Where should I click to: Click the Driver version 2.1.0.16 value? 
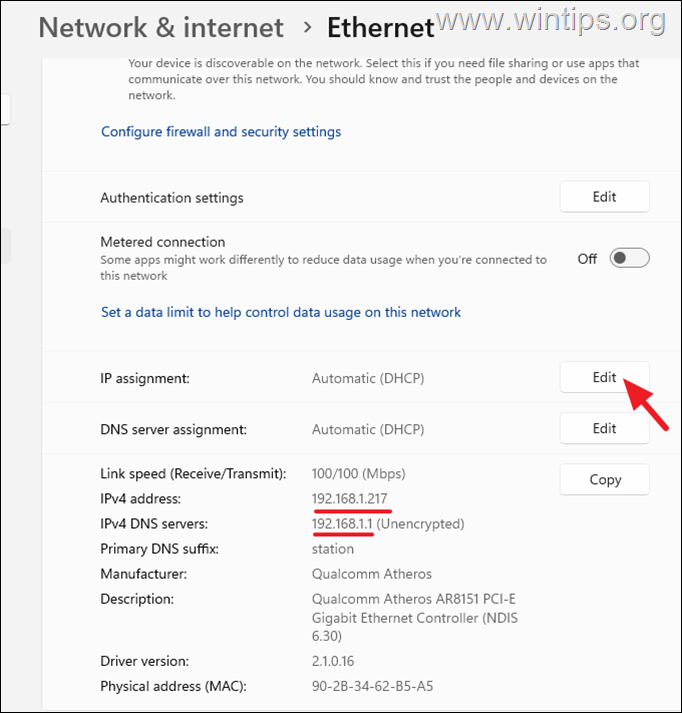tap(333, 661)
